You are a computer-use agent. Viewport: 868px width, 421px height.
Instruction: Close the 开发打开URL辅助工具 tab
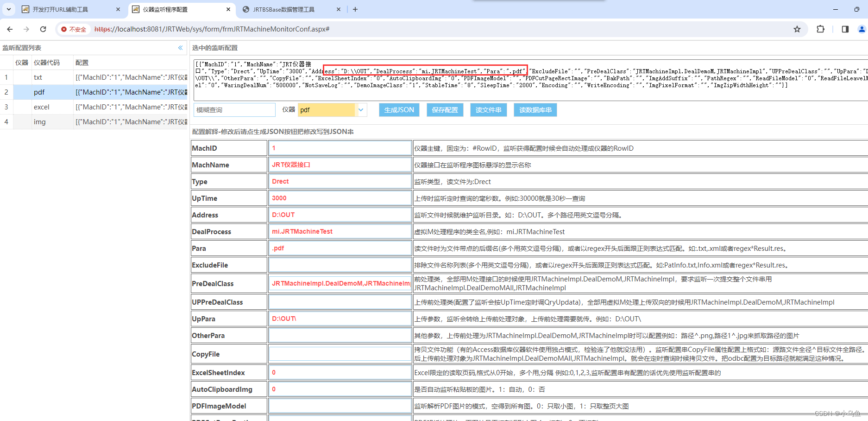(118, 9)
